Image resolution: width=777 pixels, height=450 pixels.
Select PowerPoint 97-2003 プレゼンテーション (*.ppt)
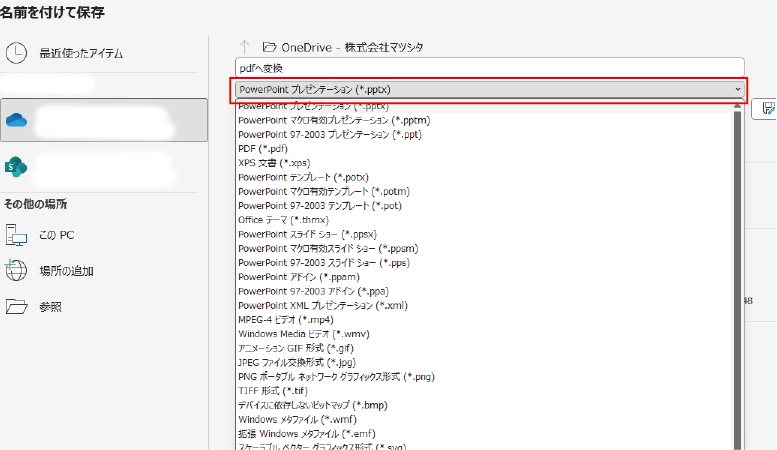[x=330, y=134]
